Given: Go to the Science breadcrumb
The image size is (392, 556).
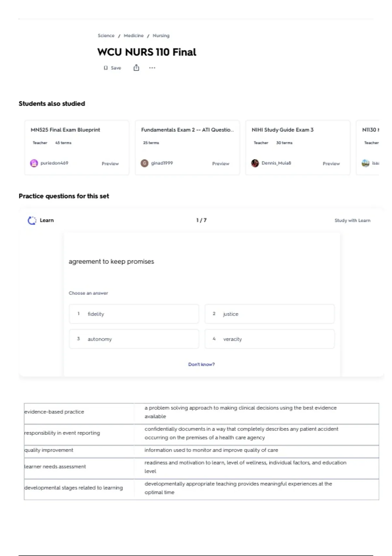Looking at the screenshot, I should pyautogui.click(x=106, y=36).
